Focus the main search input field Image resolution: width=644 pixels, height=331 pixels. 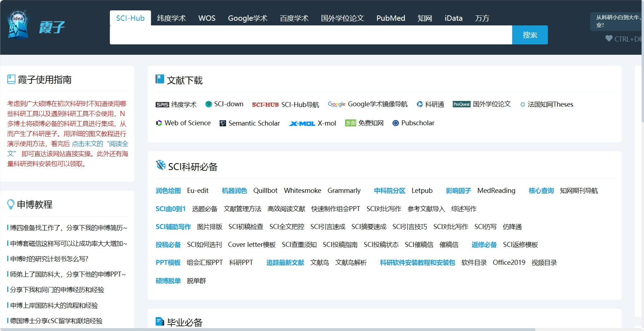(x=311, y=35)
